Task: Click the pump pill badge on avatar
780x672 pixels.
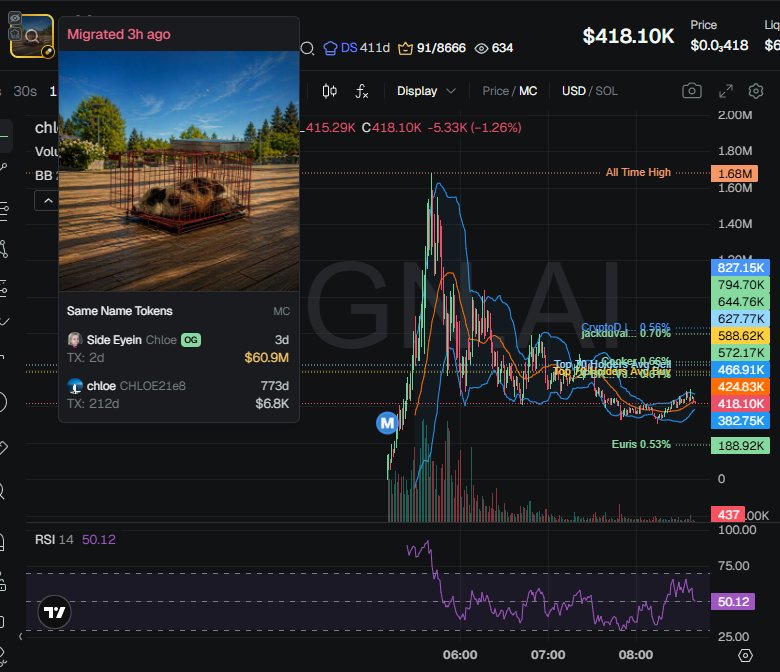Action: pos(47,52)
